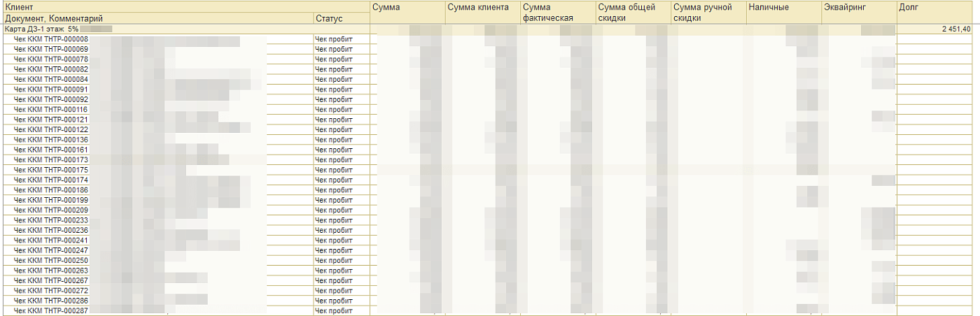This screenshot has width=980, height=316.
Task: Open document Чек ККМ ТНТР-000250
Action: coord(51,260)
